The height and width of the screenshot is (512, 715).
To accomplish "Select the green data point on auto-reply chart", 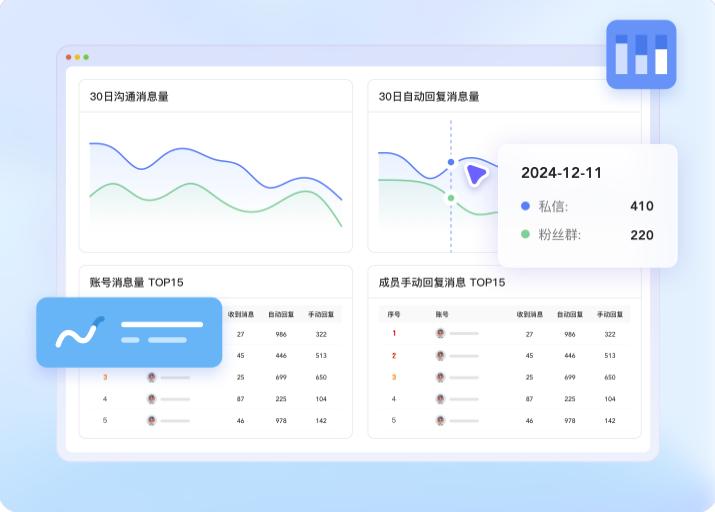I will [x=451, y=198].
